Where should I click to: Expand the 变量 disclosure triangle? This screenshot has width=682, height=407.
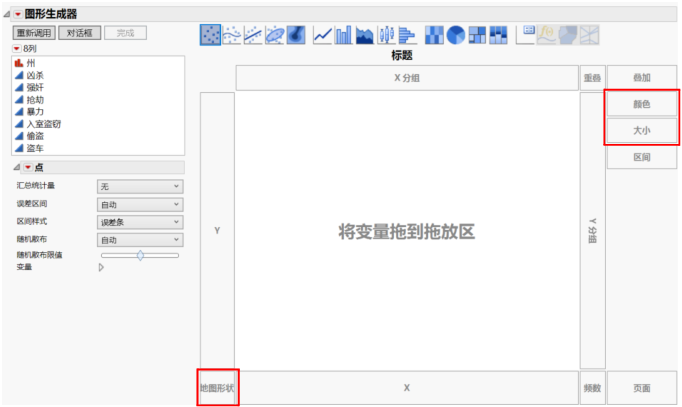pos(101,267)
